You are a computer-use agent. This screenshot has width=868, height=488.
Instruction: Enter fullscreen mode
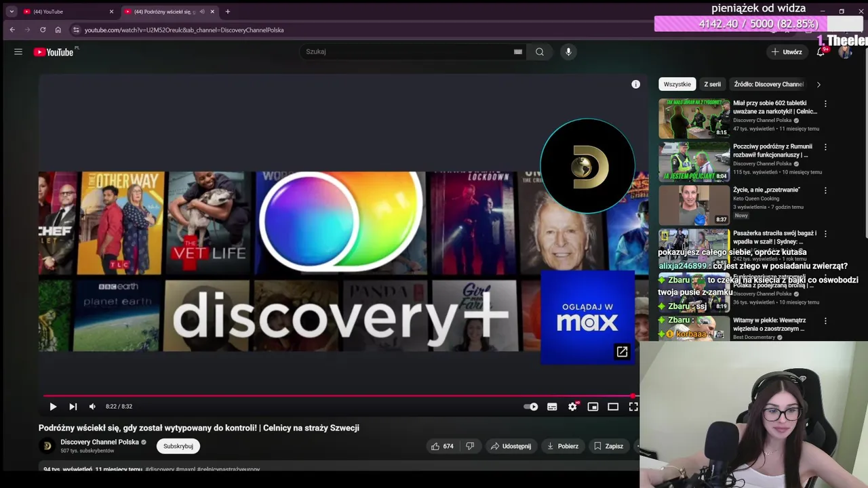click(633, 407)
